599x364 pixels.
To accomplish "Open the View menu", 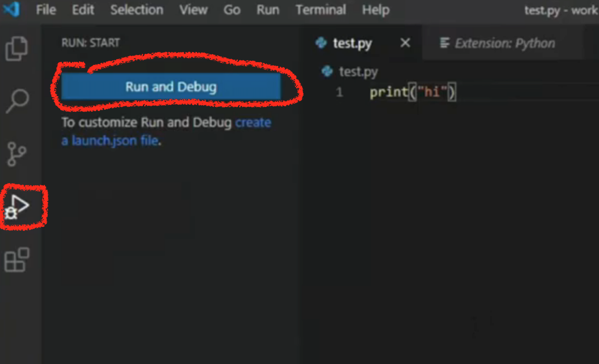I will coord(193,10).
